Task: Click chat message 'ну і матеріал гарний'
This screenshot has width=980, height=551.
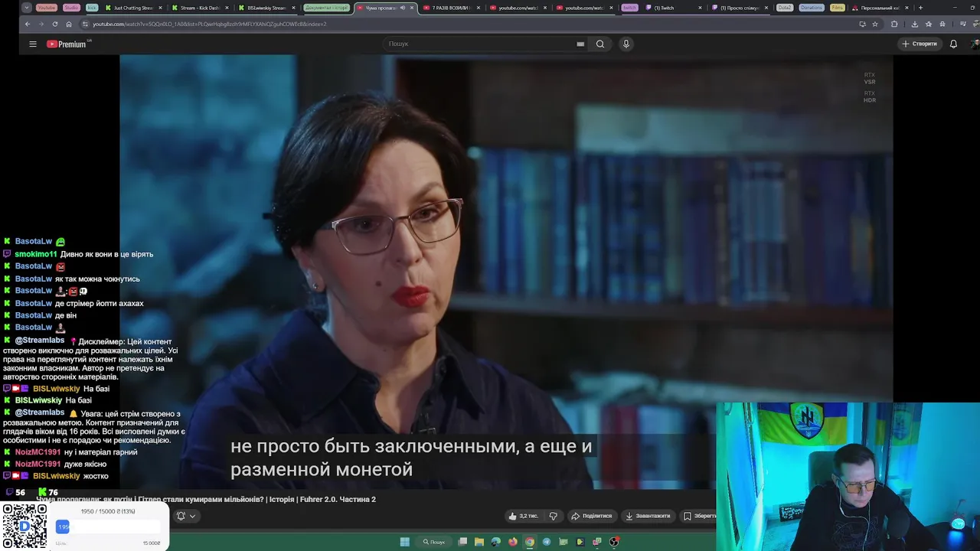Action: coord(101,452)
